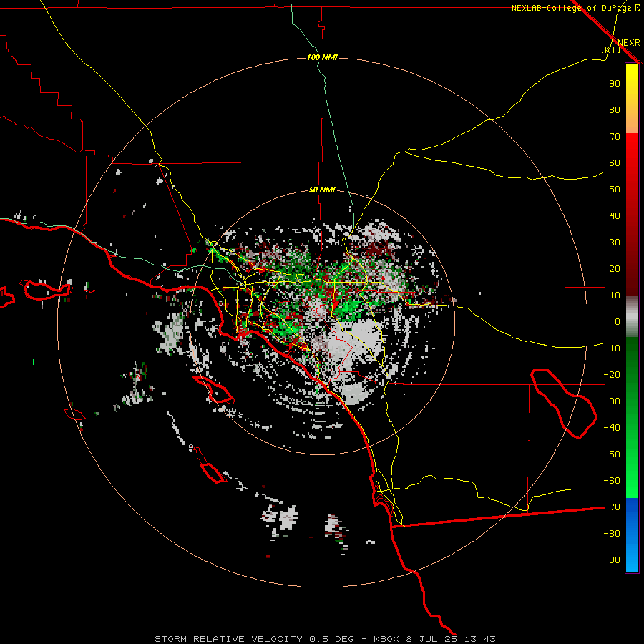Click the -30 value on velocity scale
This screenshot has height=644, width=644.
[x=612, y=401]
